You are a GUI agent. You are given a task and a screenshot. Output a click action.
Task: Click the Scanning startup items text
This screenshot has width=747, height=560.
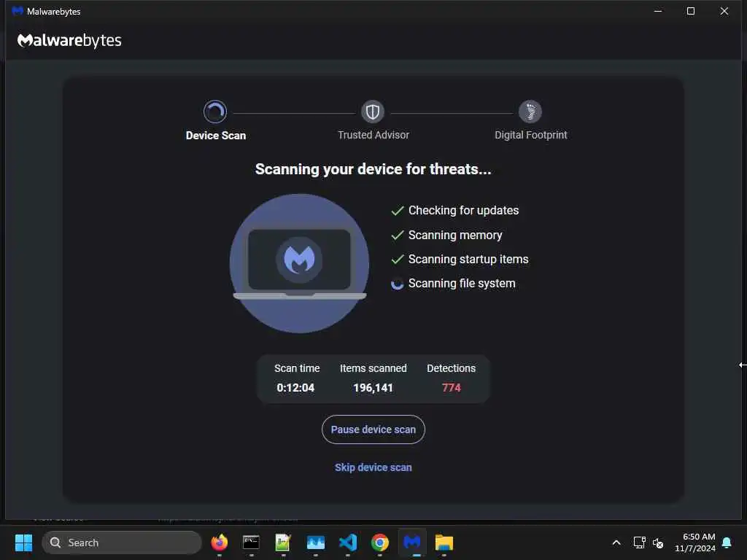pos(468,259)
